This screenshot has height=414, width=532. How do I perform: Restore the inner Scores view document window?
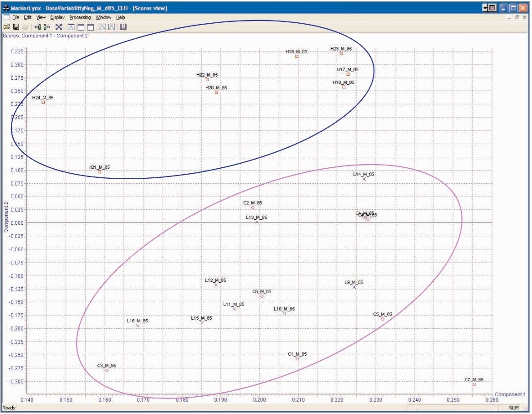click(x=517, y=17)
